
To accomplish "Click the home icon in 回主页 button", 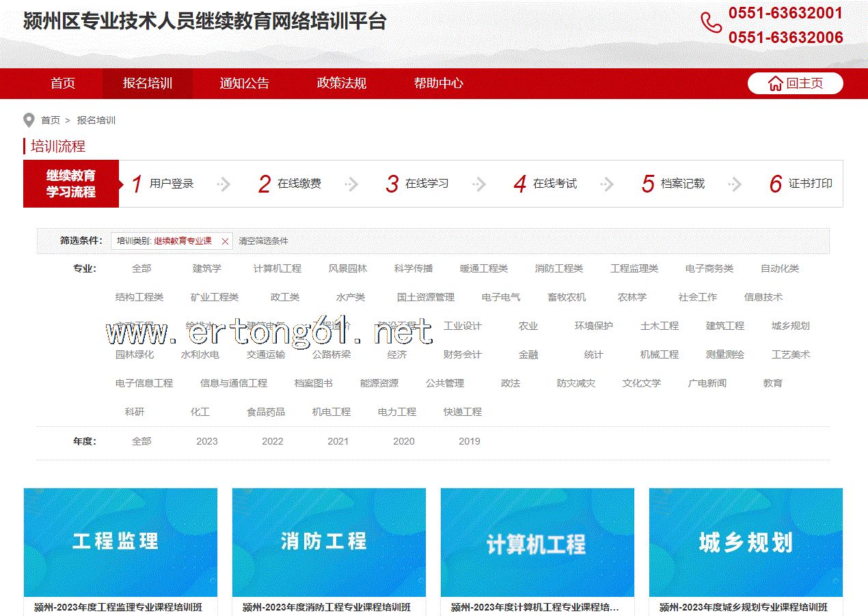I will [x=775, y=84].
